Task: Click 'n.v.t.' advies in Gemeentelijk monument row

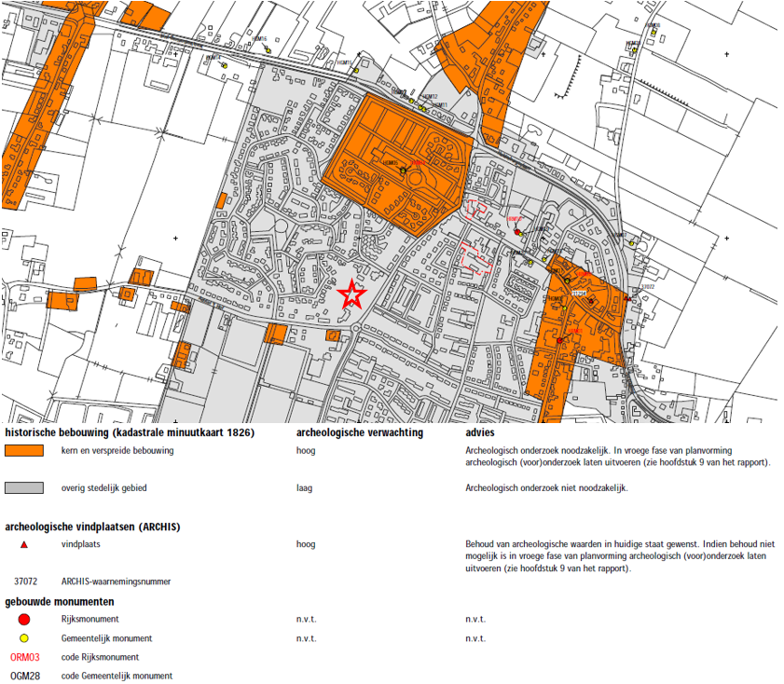Action: [x=475, y=638]
